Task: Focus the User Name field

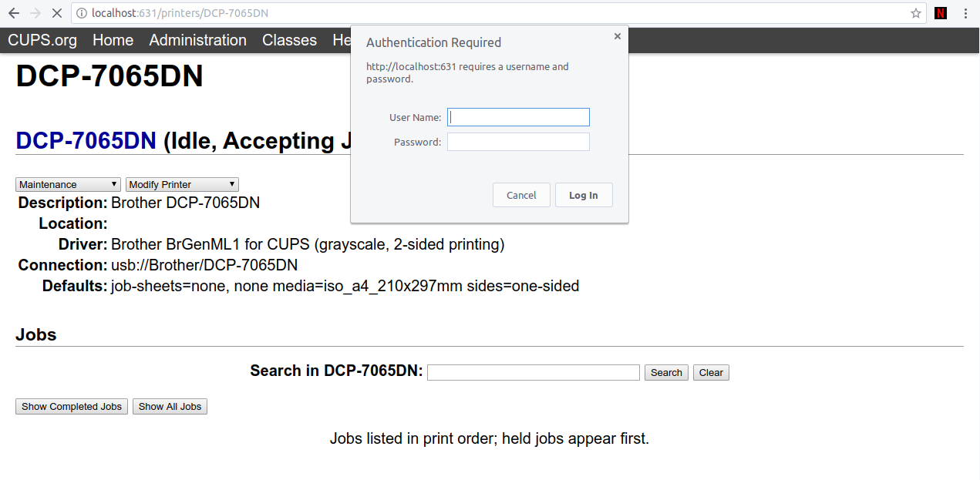Action: [518, 117]
